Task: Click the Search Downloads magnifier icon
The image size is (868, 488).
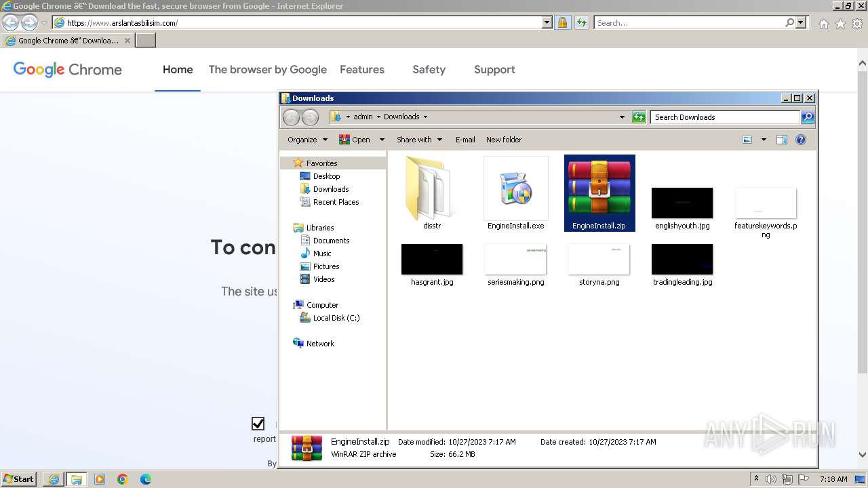Action: (807, 117)
